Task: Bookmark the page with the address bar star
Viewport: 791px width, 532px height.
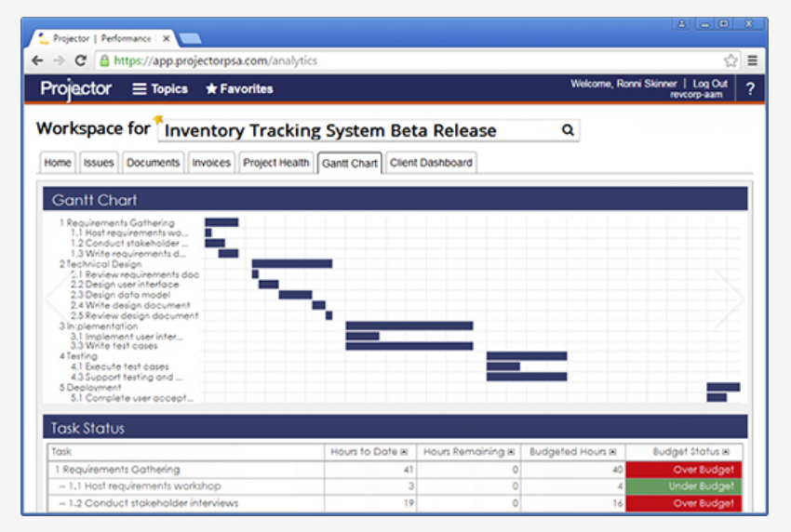Action: (x=731, y=60)
